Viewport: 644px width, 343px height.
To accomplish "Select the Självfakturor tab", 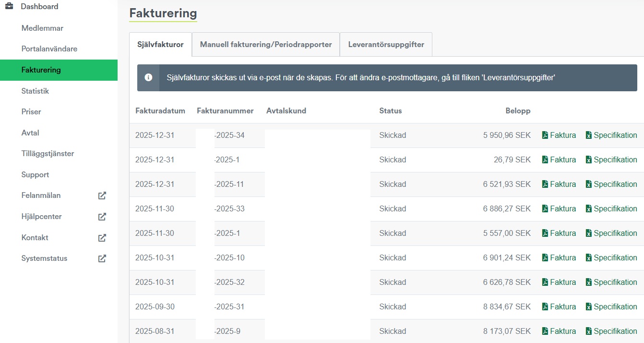I will coord(160,45).
